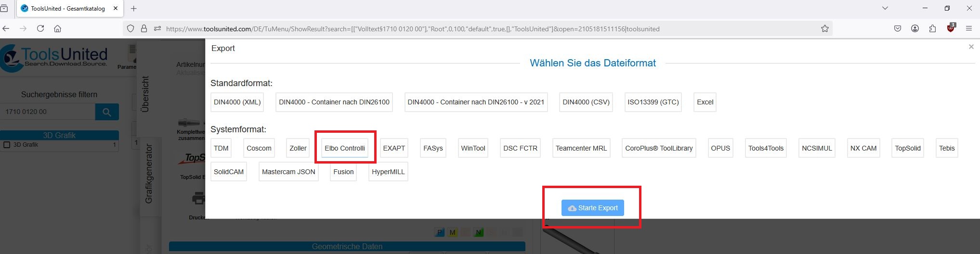The height and width of the screenshot is (254, 980).
Task: Choose Teamcenter MRL format
Action: tap(581, 148)
